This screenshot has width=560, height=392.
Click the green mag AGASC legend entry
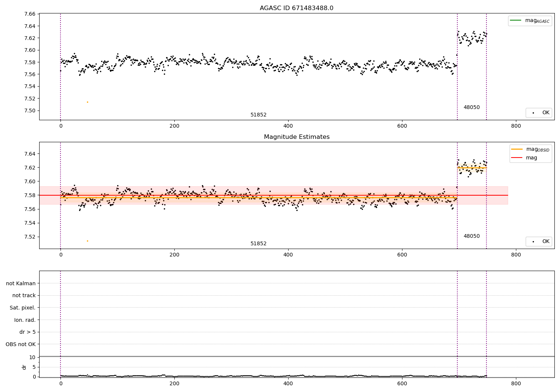530,21
